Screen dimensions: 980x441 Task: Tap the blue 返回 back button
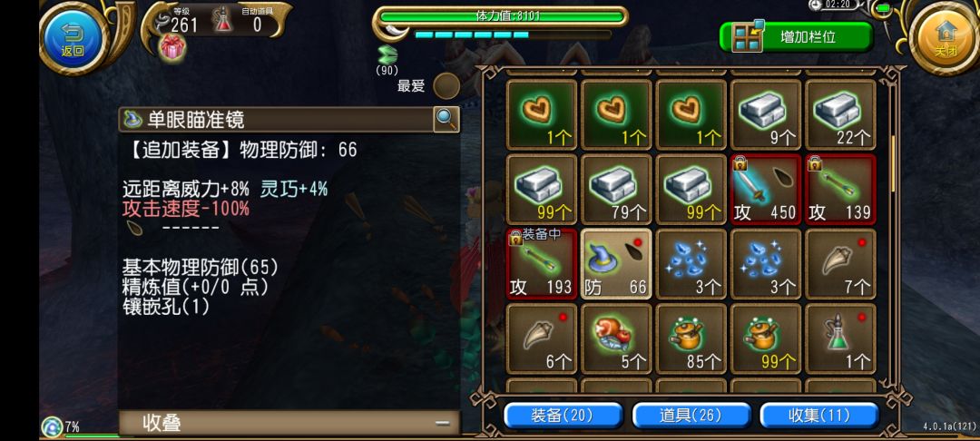coord(72,37)
